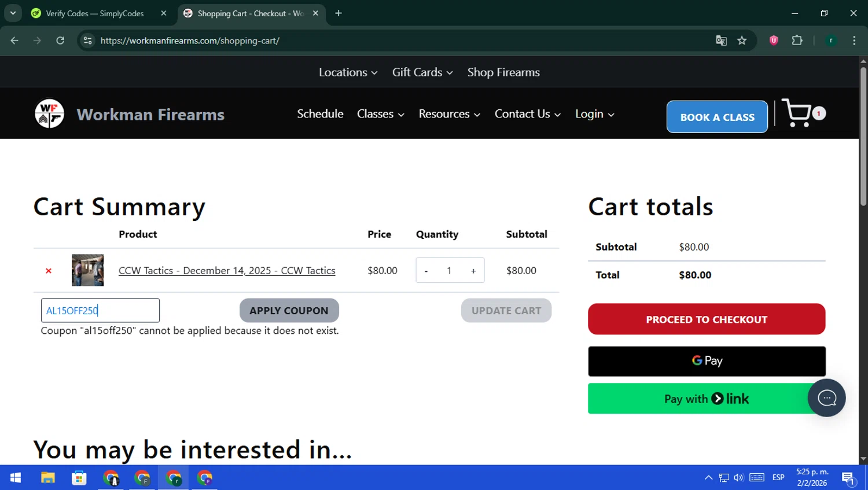Open the tab search dropdown arrow
The image size is (868, 490).
13,13
